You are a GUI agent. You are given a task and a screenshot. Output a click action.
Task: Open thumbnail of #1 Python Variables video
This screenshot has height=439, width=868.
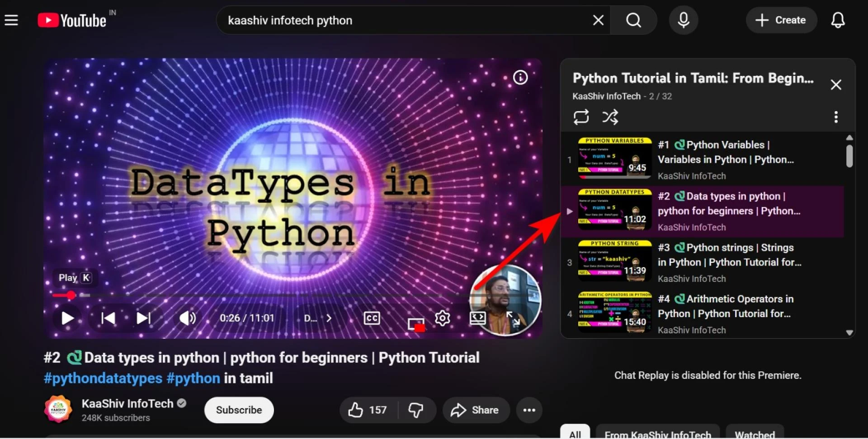[x=615, y=159]
